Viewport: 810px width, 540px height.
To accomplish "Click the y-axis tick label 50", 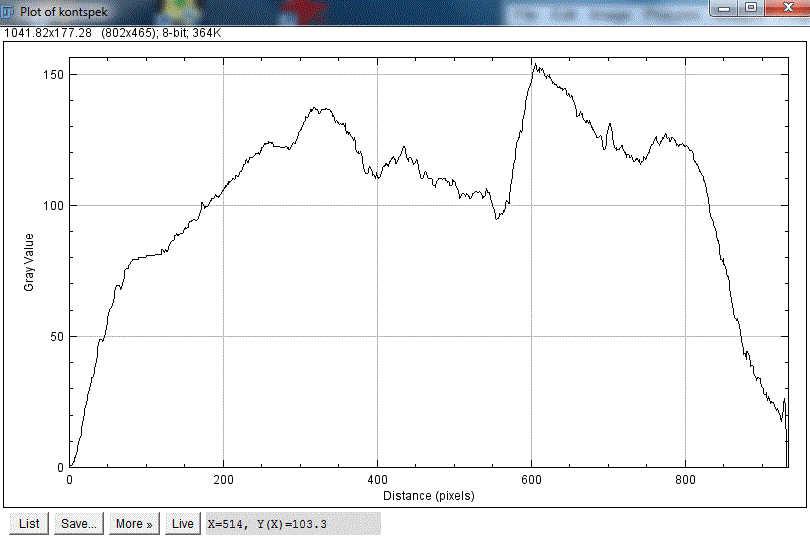I will (x=56, y=337).
